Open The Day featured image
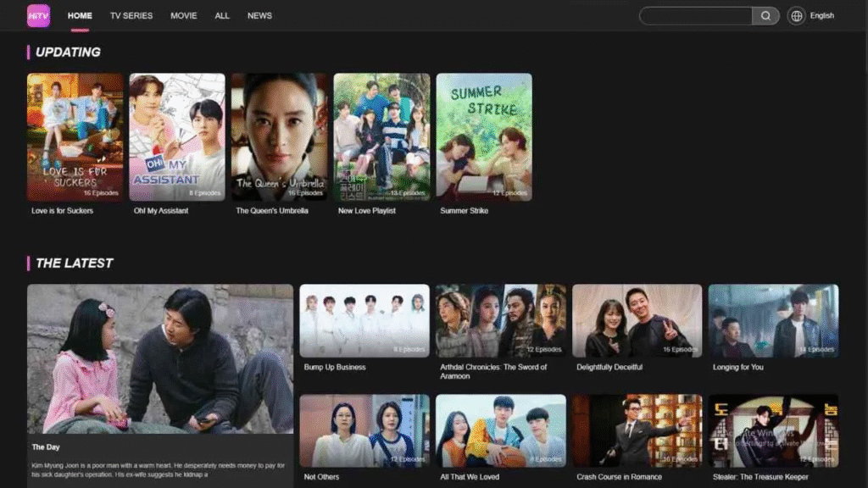Viewport: 868px width, 488px height. (x=160, y=358)
